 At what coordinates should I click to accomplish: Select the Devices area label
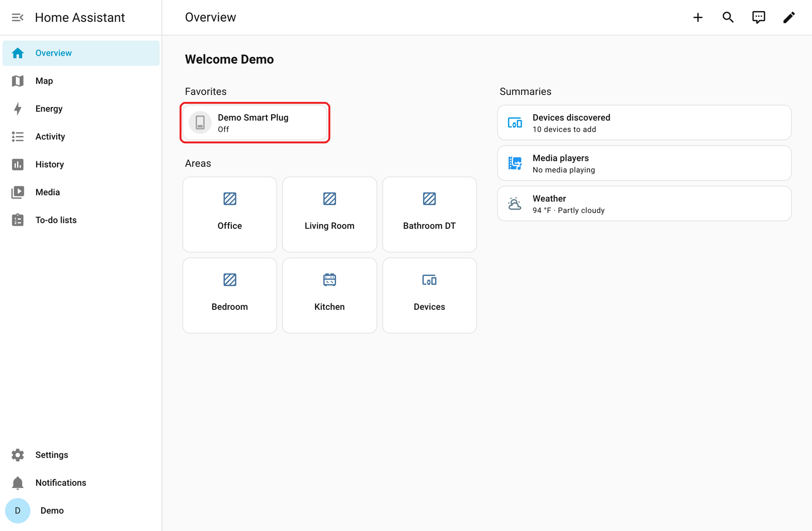429,307
